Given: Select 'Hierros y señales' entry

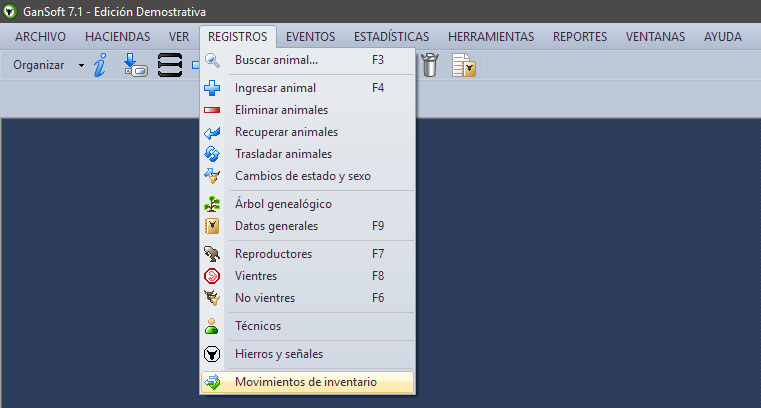Looking at the screenshot, I should pyautogui.click(x=308, y=354).
